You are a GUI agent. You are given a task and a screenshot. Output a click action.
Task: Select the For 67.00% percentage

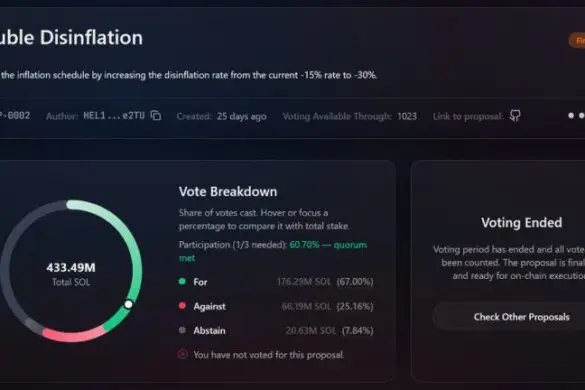click(x=355, y=282)
